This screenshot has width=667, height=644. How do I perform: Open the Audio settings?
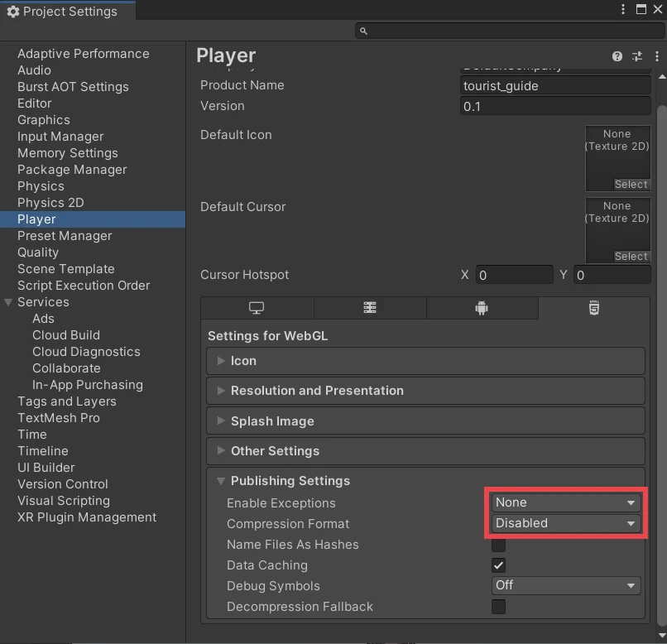34,70
